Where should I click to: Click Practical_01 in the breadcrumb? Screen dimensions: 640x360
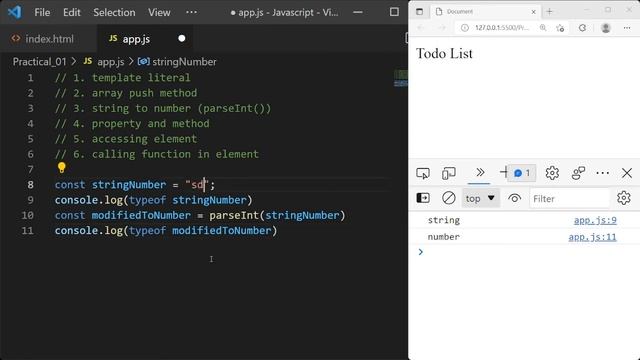point(39,62)
